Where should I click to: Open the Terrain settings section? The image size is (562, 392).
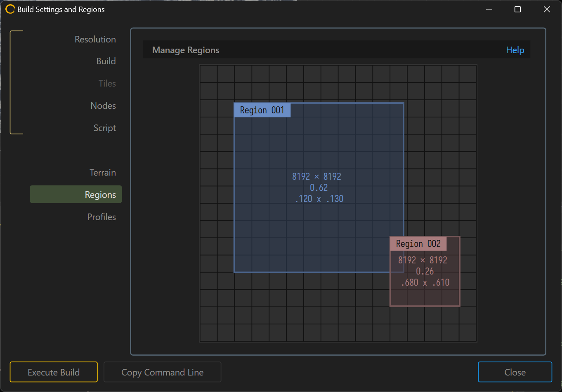coord(103,172)
